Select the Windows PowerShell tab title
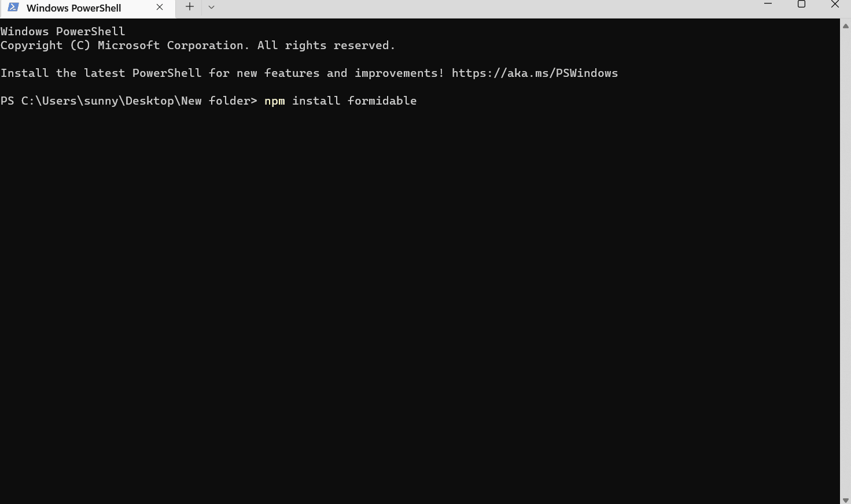 tap(74, 8)
